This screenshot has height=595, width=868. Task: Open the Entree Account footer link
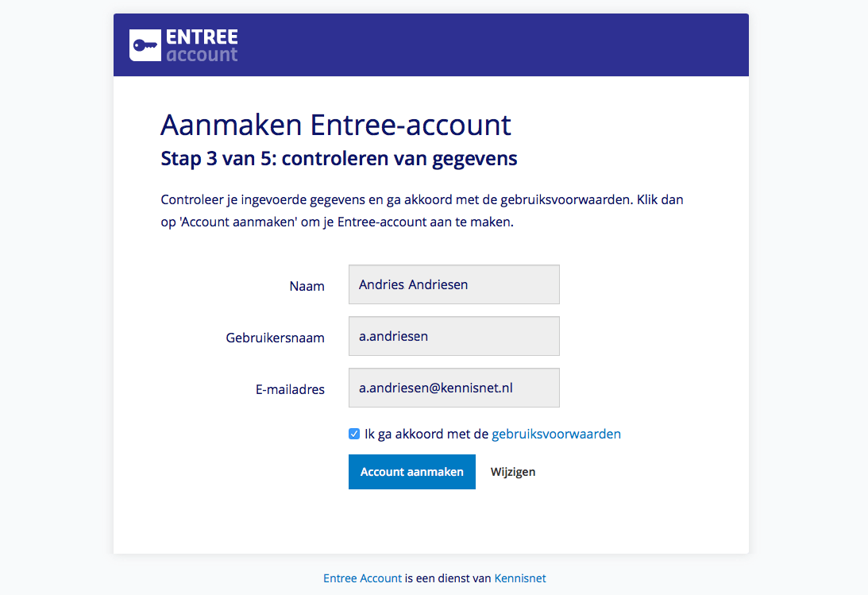coord(363,578)
